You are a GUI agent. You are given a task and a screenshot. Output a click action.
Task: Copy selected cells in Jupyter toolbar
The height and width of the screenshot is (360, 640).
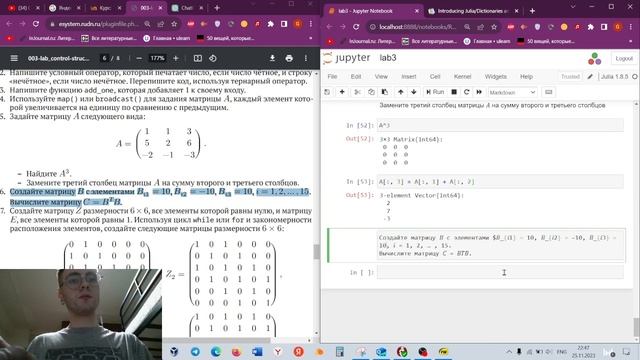click(371, 92)
